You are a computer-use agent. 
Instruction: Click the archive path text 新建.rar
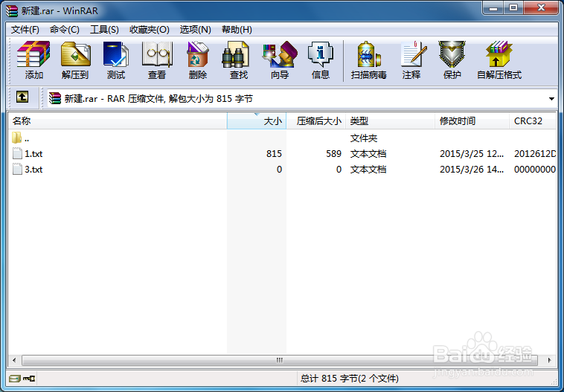[81, 98]
